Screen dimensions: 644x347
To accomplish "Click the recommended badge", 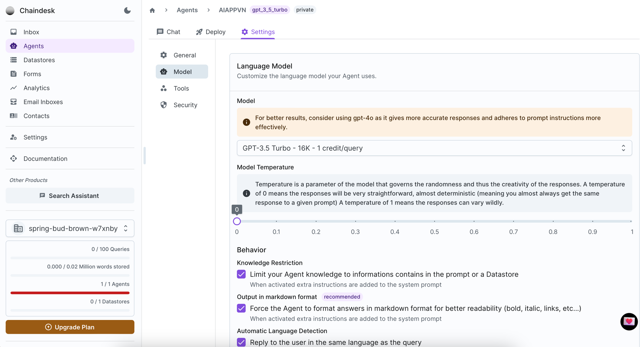I will pos(342,297).
